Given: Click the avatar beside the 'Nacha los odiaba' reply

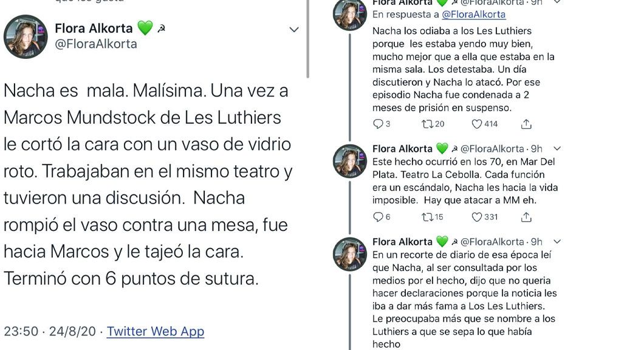Looking at the screenshot, I should click(350, 15).
